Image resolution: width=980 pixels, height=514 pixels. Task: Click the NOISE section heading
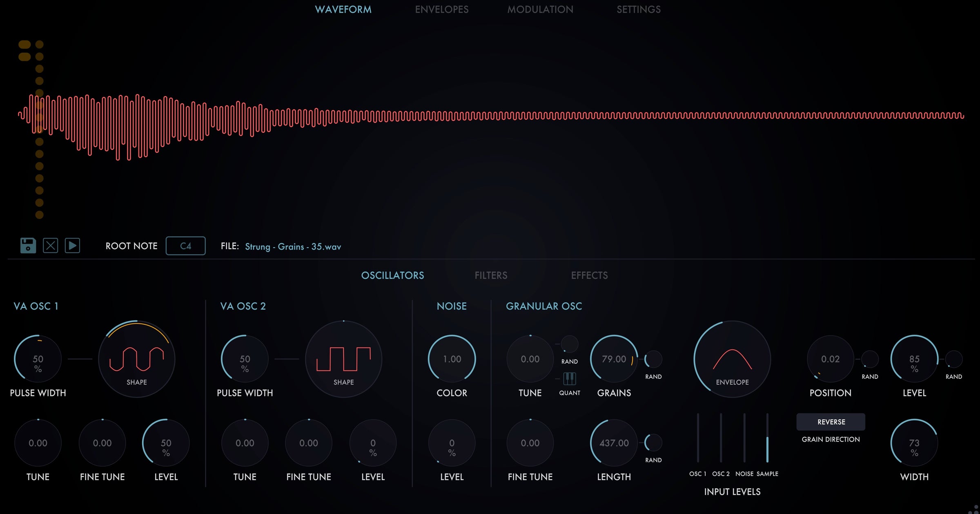point(452,306)
